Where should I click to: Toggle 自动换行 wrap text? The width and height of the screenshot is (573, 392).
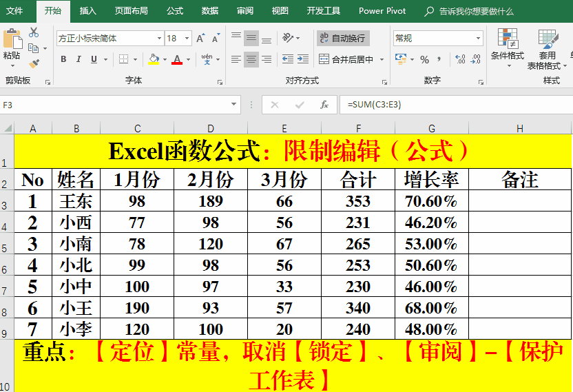343,38
